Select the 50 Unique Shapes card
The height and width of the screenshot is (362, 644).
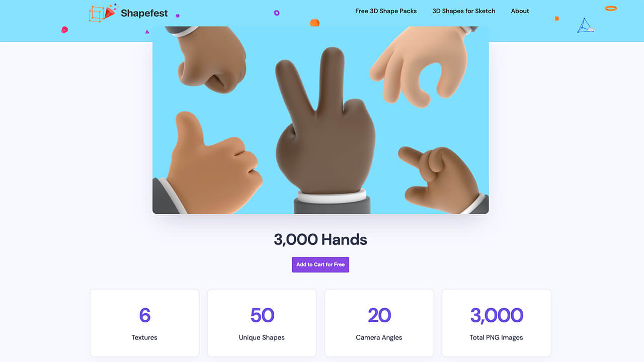click(x=262, y=323)
